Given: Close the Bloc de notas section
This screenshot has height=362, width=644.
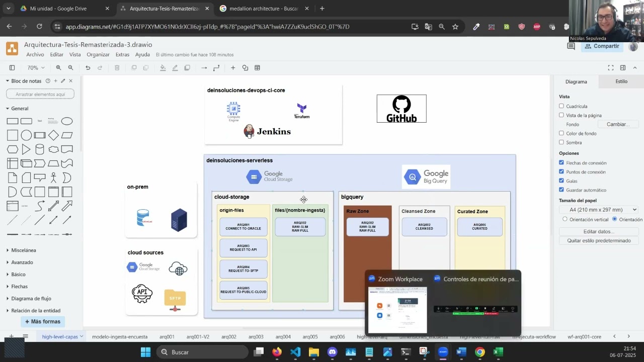Looking at the screenshot, I should point(70,81).
